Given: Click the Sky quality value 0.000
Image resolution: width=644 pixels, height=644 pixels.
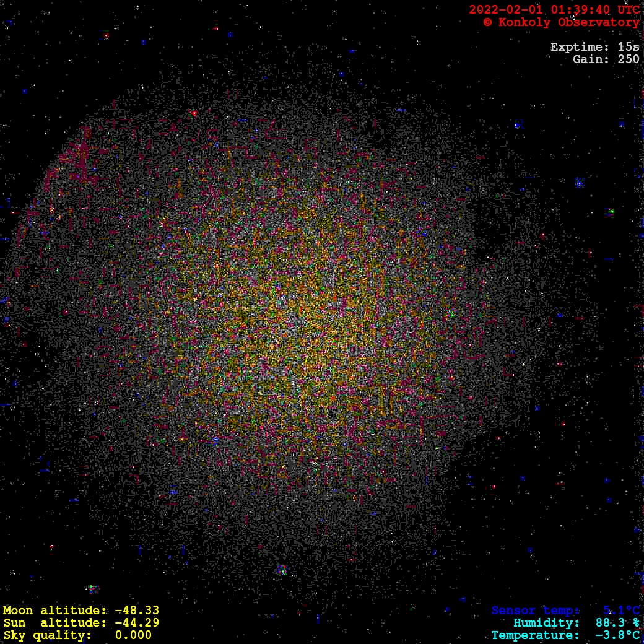Looking at the screenshot, I should 133,635.
